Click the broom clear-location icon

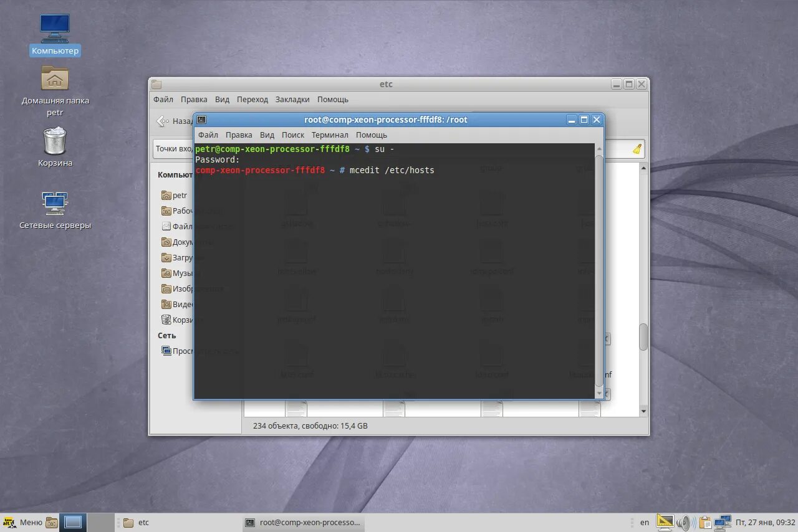637,149
